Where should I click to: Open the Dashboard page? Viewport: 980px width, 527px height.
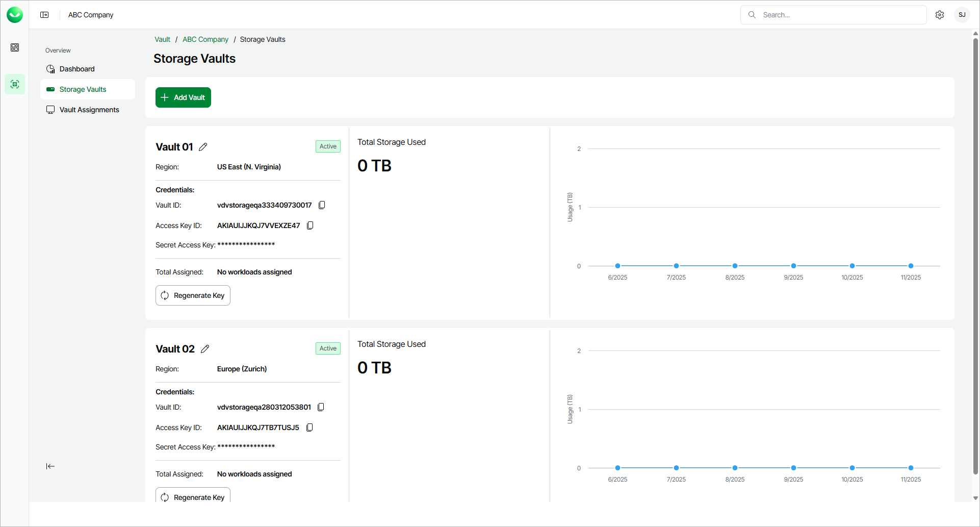[77, 69]
